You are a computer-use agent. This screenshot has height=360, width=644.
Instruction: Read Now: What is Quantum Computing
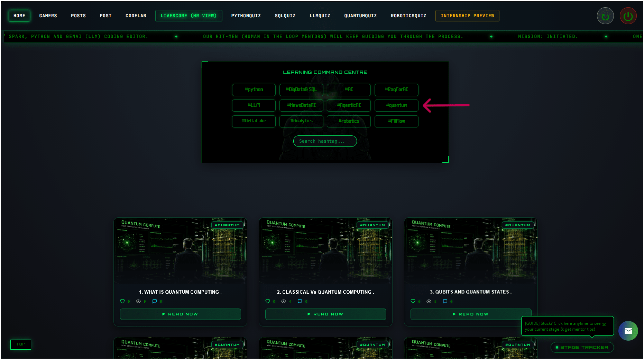(x=181, y=314)
